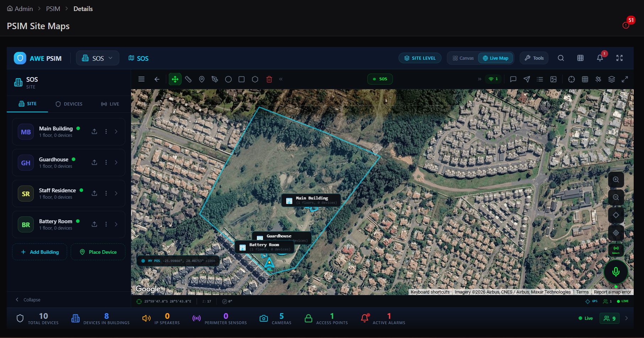Switch to the LIVE tab
Image resolution: width=644 pixels, height=338 pixels.
[110, 104]
